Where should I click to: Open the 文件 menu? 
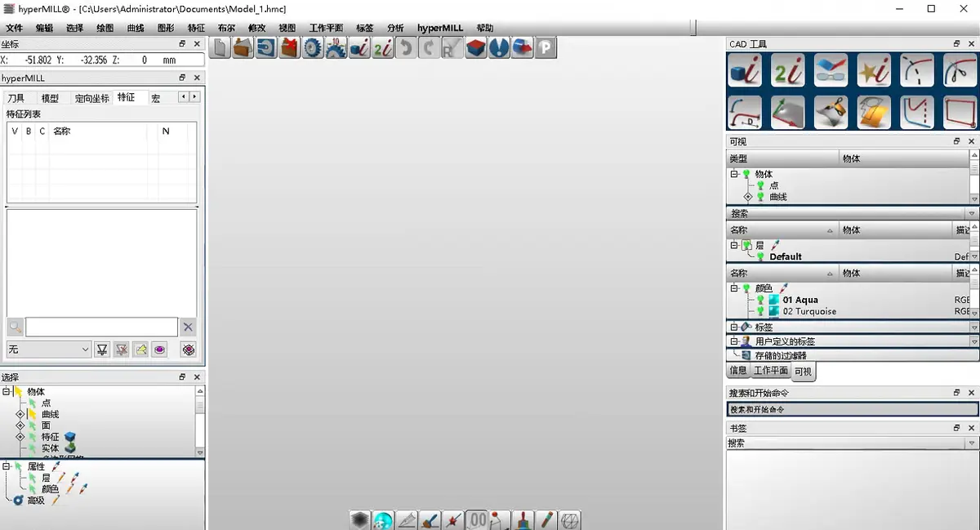pos(15,28)
